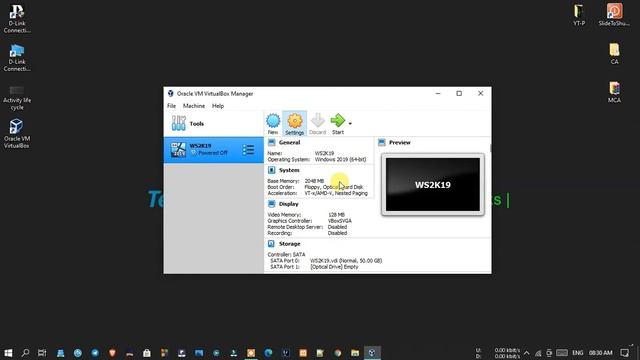Click the General section heading
The image size is (640, 360).
[289, 142]
